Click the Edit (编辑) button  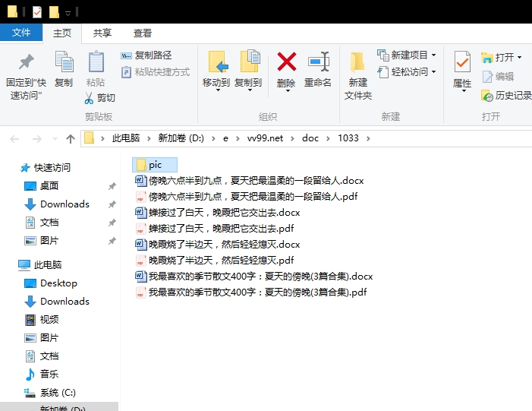498,77
